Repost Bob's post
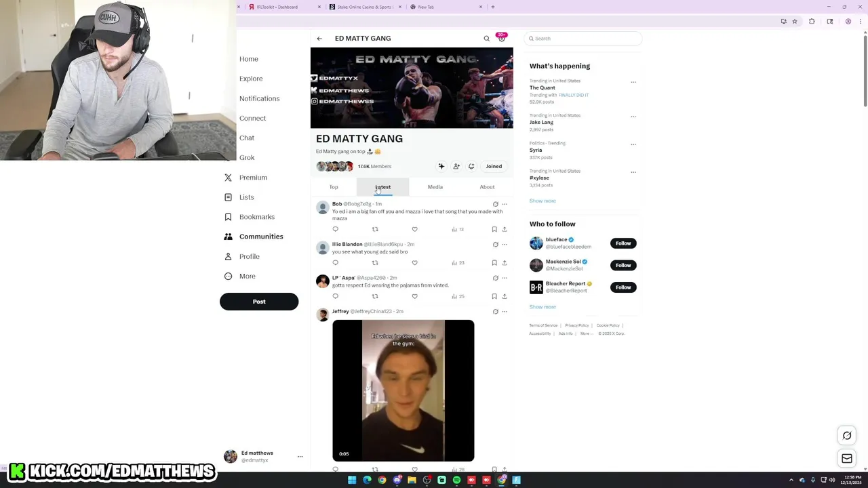Viewport: 868px width, 488px height. (x=375, y=229)
